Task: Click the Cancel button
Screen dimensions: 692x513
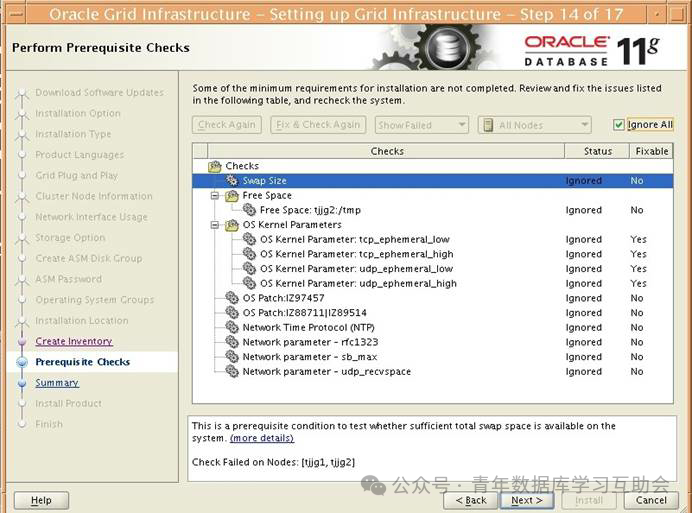Action: (x=651, y=501)
